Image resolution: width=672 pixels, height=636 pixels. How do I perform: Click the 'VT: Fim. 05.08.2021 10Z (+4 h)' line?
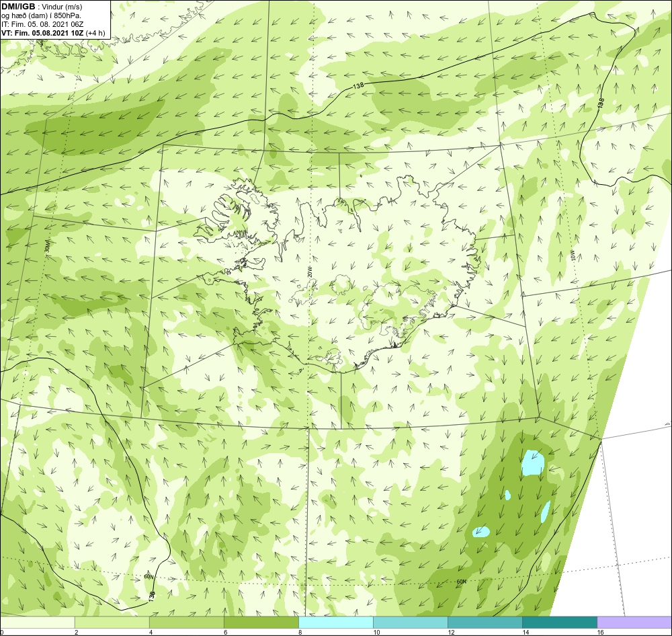click(x=53, y=32)
